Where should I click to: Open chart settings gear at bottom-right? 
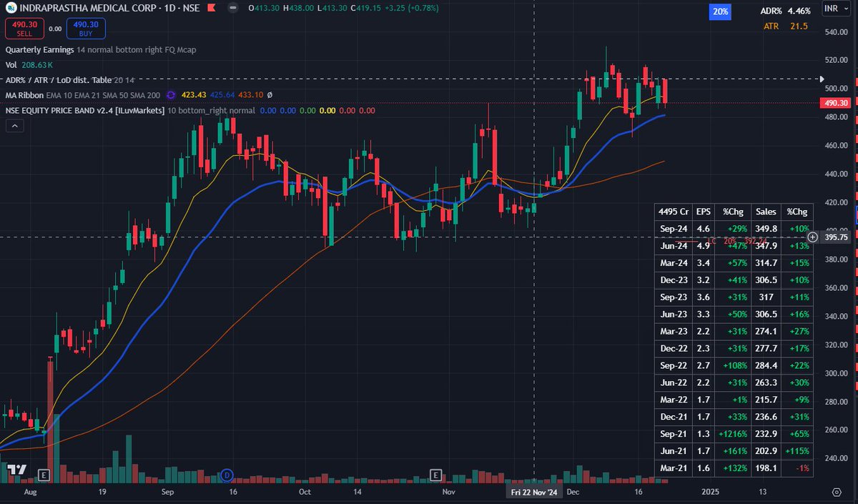(x=837, y=492)
